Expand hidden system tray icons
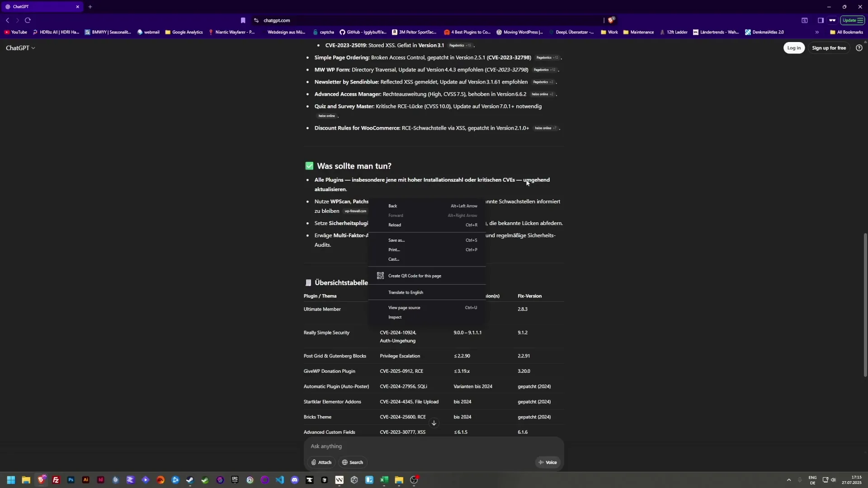This screenshot has width=868, height=488. coord(788,480)
